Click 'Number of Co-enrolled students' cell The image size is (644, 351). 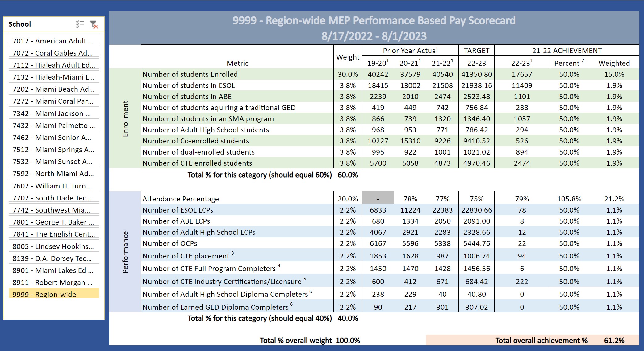coord(237,141)
